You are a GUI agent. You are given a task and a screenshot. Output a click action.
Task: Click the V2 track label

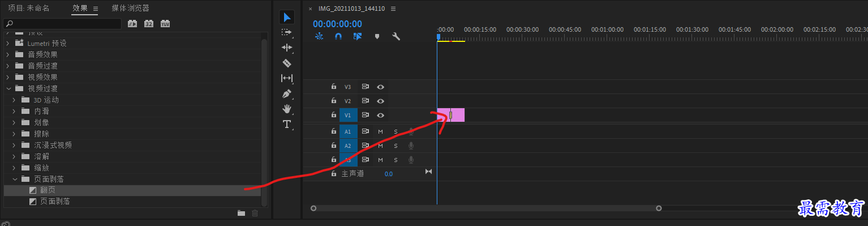[x=348, y=101]
